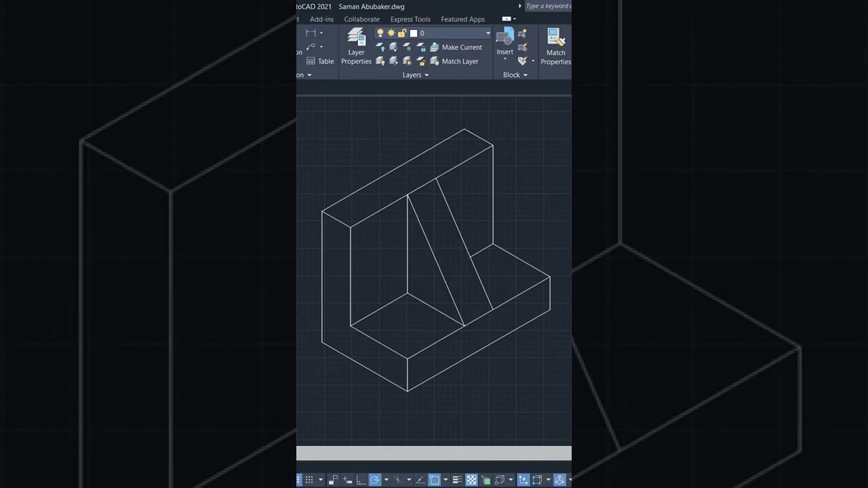
Task: Open Selection Filtering dropdown arrow
Action: (x=549, y=480)
